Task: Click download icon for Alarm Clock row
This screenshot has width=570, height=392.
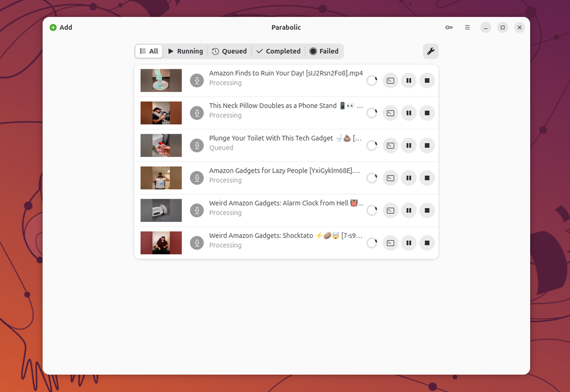Action: tap(197, 211)
